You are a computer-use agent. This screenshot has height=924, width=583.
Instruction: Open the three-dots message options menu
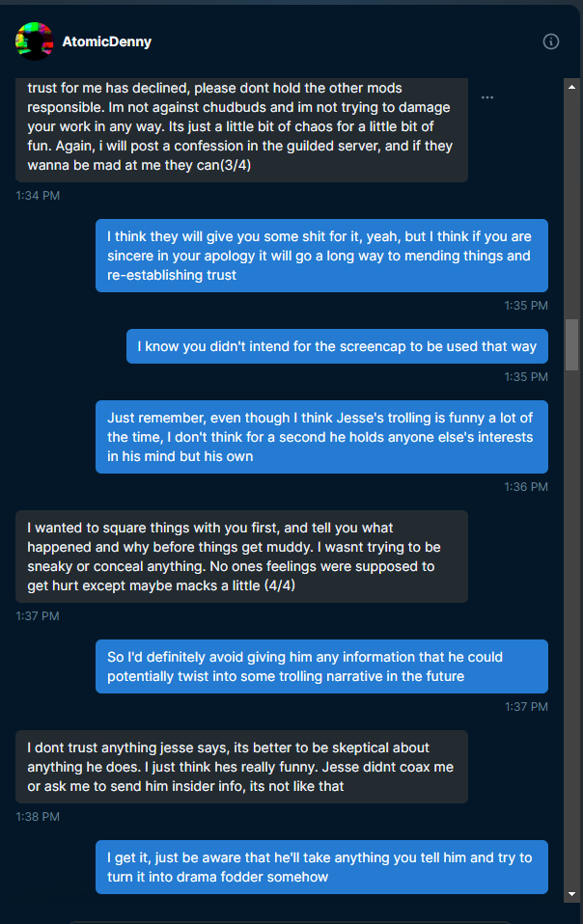487,97
